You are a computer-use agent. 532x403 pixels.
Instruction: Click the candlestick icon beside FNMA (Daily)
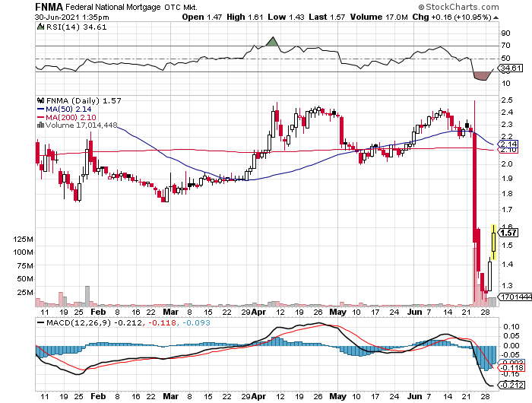(x=41, y=100)
